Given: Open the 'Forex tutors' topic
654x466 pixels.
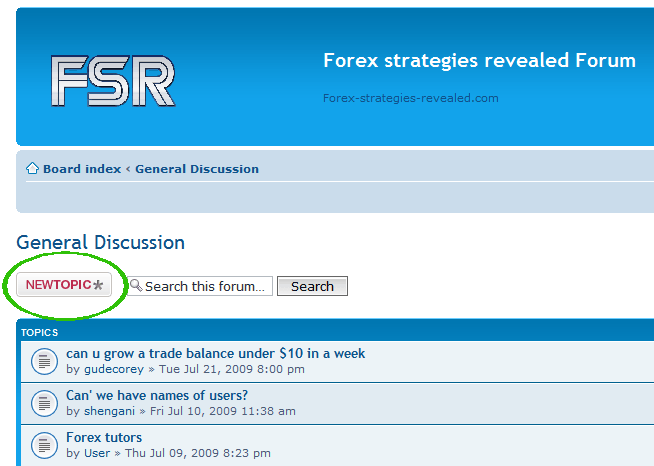Looking at the screenshot, I should tap(104, 437).
